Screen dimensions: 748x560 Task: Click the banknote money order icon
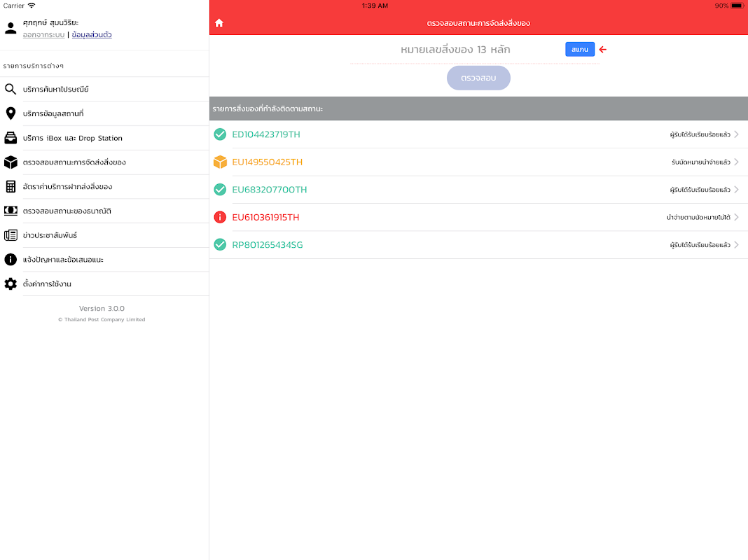pyautogui.click(x=11, y=211)
